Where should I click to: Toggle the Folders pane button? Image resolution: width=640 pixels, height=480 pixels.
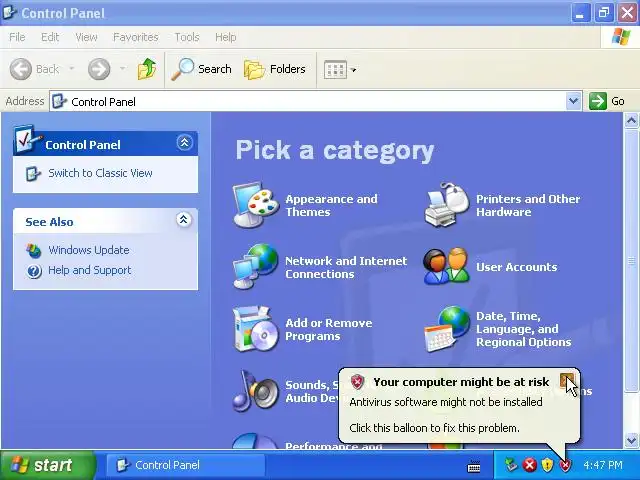tap(275, 69)
